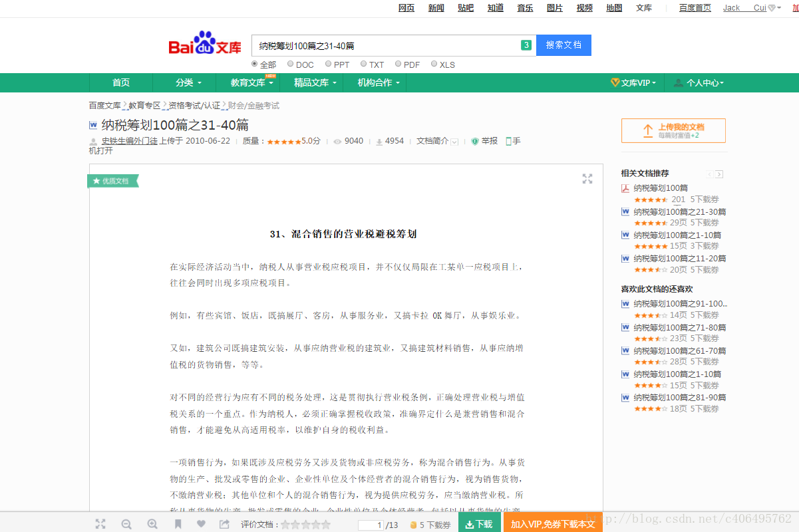Share the document via the share icon
Screen dimensions: 799x532
click(x=225, y=524)
